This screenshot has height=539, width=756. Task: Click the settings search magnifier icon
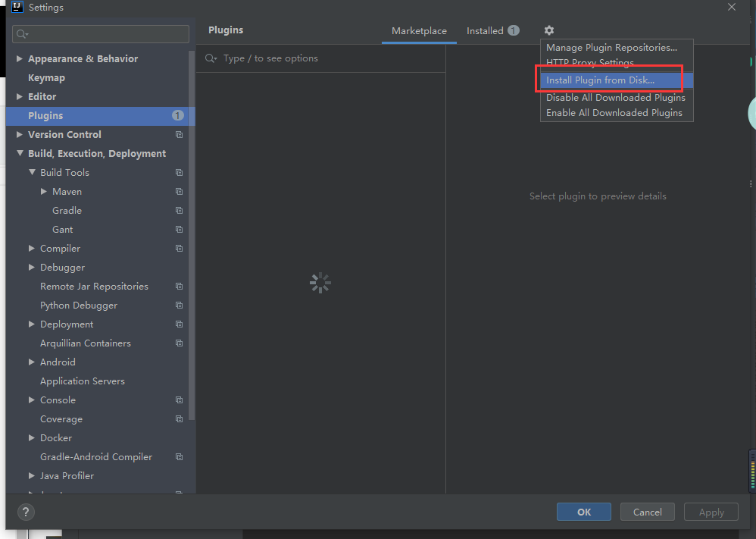[22, 34]
